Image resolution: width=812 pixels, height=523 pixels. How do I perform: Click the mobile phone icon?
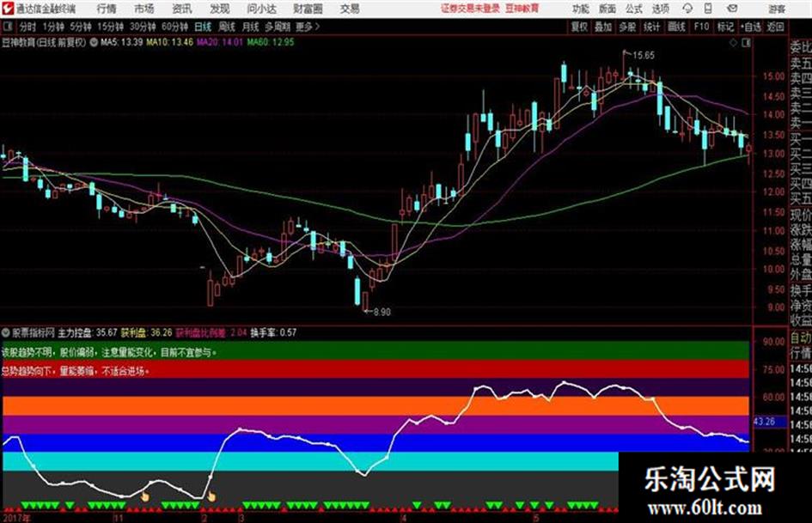[708, 9]
